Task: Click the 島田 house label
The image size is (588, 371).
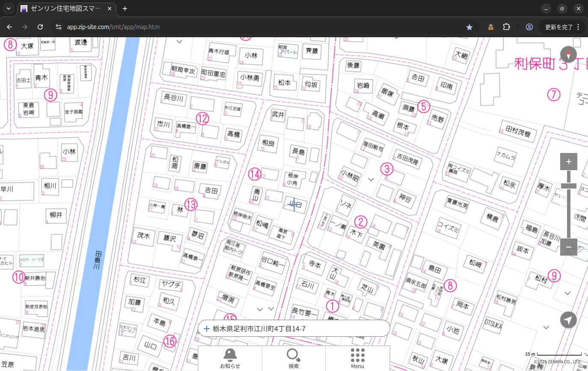Action: coord(434,269)
